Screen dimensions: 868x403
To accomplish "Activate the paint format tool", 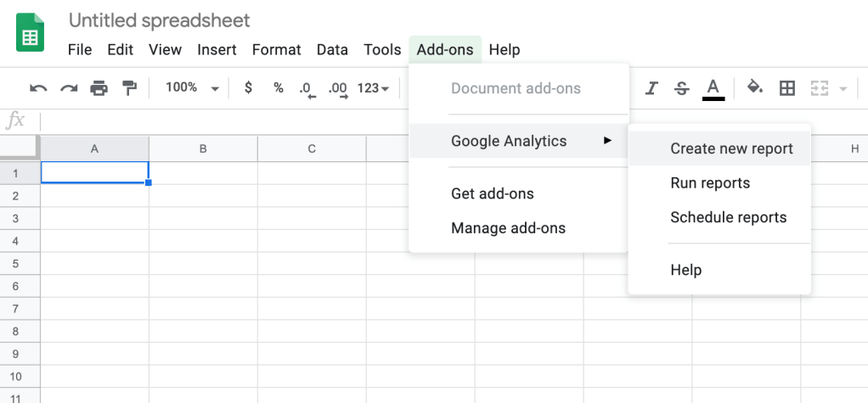I will click(130, 88).
